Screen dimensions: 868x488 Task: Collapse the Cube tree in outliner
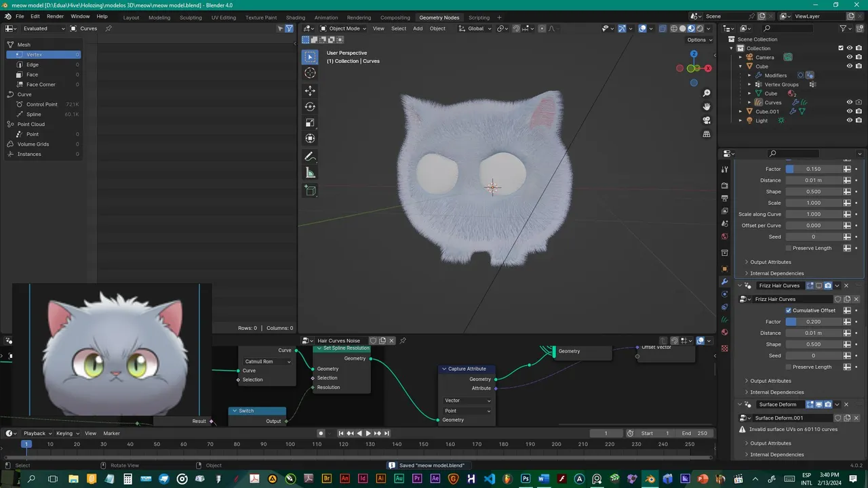(x=741, y=66)
